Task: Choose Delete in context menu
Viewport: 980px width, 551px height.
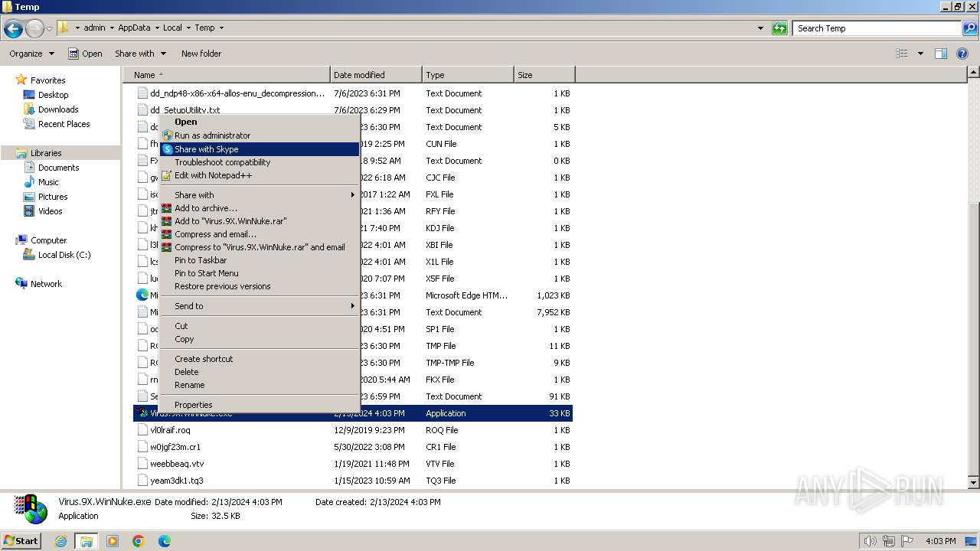Action: [x=259, y=372]
